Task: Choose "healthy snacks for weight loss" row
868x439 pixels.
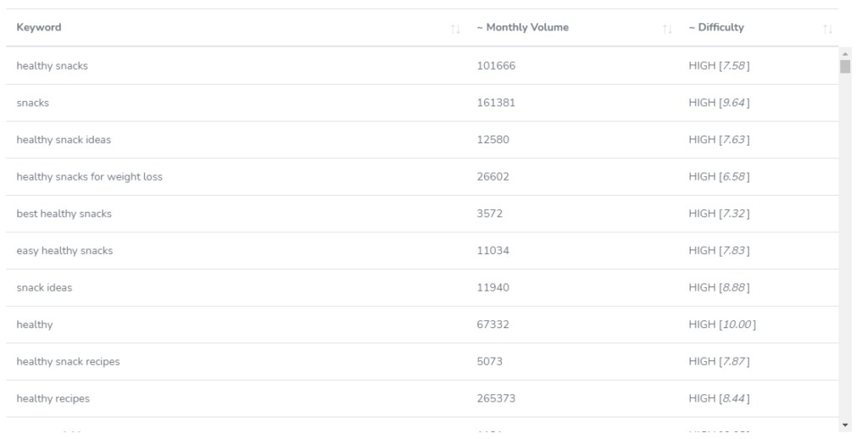Action: coord(90,176)
